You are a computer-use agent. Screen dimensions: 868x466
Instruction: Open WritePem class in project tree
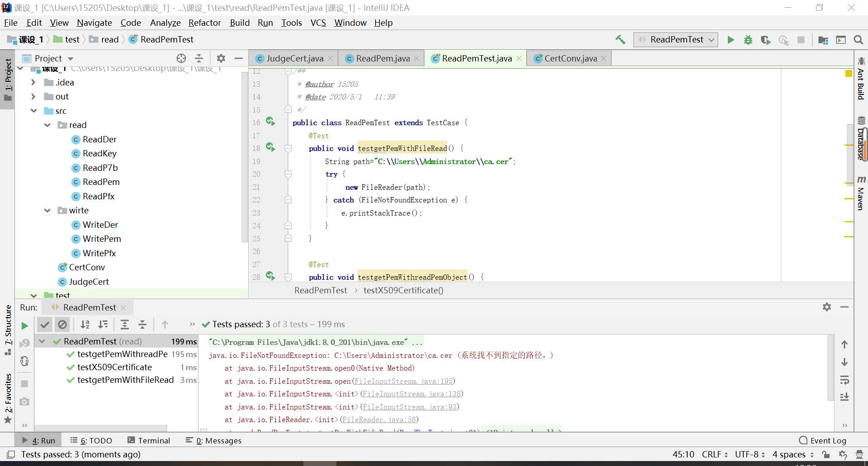click(x=102, y=239)
